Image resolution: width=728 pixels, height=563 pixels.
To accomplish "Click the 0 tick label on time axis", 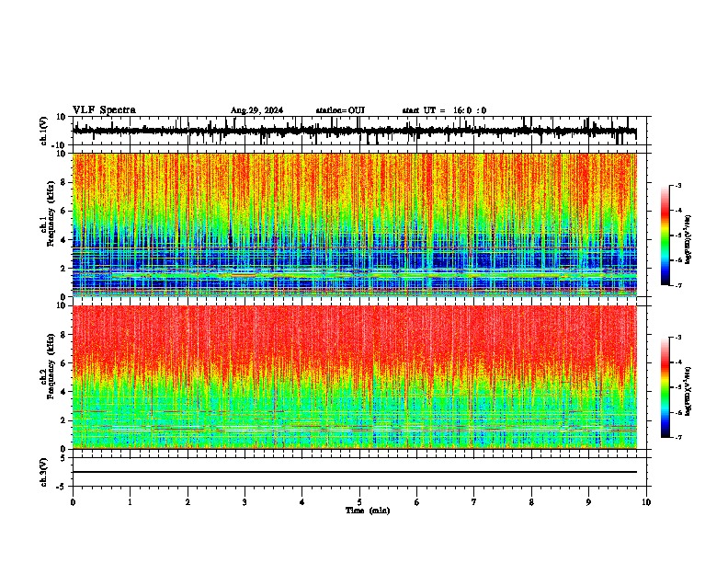I will click(73, 502).
